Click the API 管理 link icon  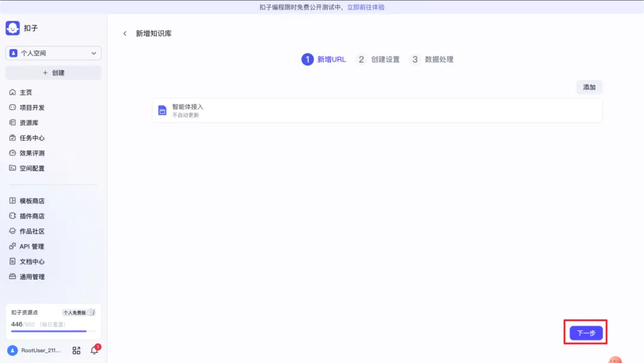(x=13, y=246)
